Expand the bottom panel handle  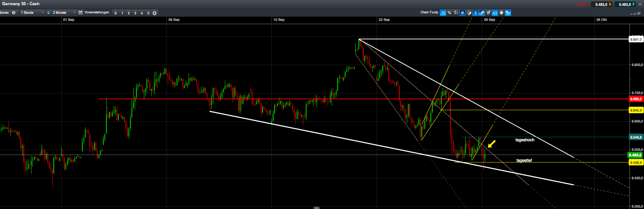click(x=317, y=208)
